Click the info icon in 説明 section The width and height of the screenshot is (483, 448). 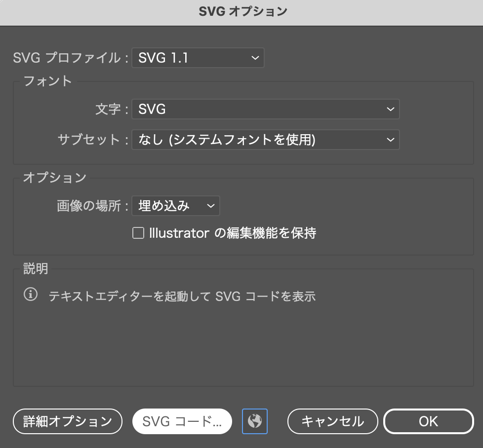click(x=31, y=295)
